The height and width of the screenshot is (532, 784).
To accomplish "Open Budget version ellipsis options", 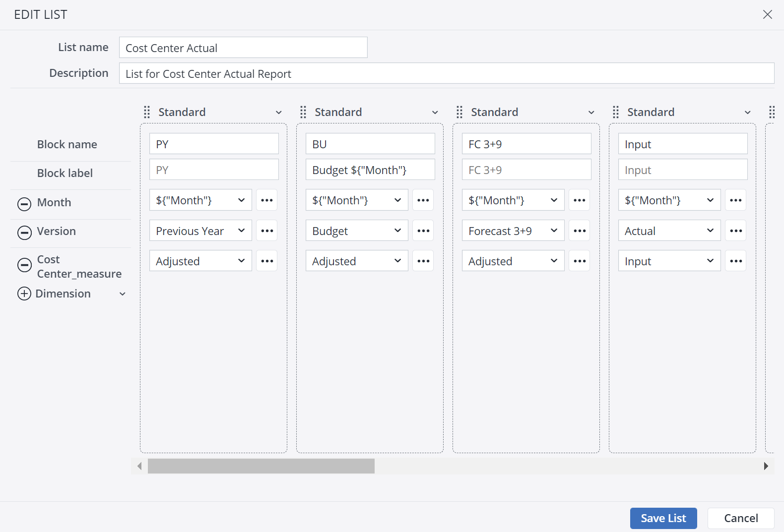I will click(x=423, y=231).
